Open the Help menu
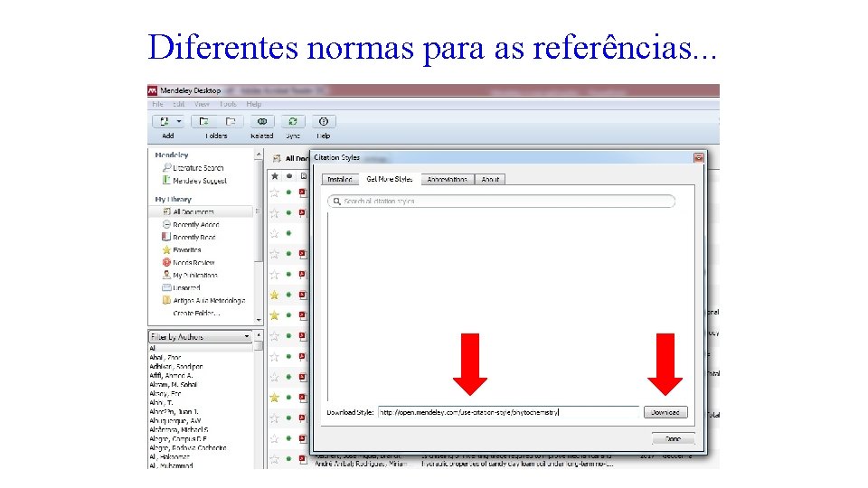 pos(253,104)
